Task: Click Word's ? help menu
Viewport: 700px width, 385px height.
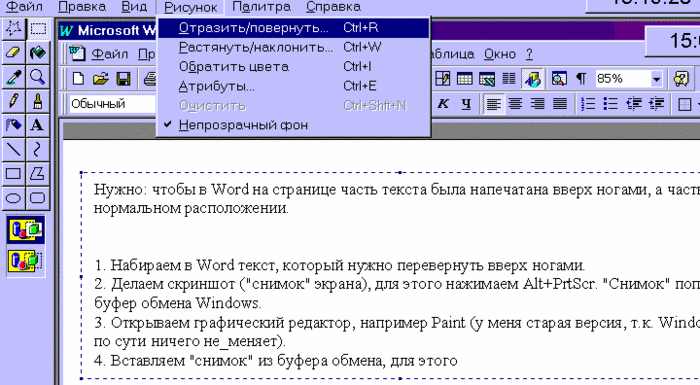Action: click(x=529, y=54)
